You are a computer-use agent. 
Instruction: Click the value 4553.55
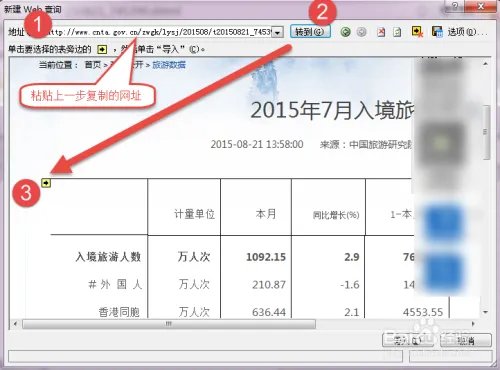tap(423, 312)
